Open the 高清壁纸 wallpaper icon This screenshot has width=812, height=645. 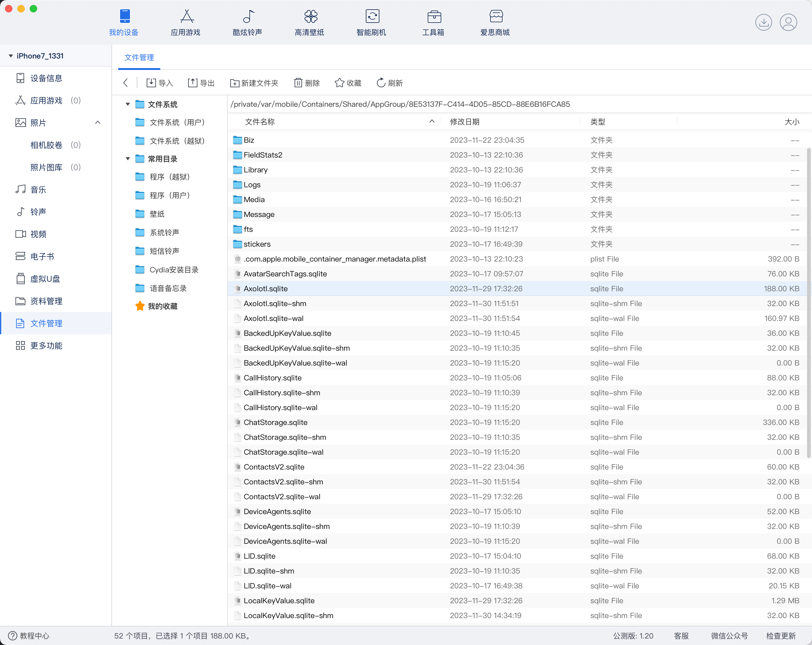[310, 17]
